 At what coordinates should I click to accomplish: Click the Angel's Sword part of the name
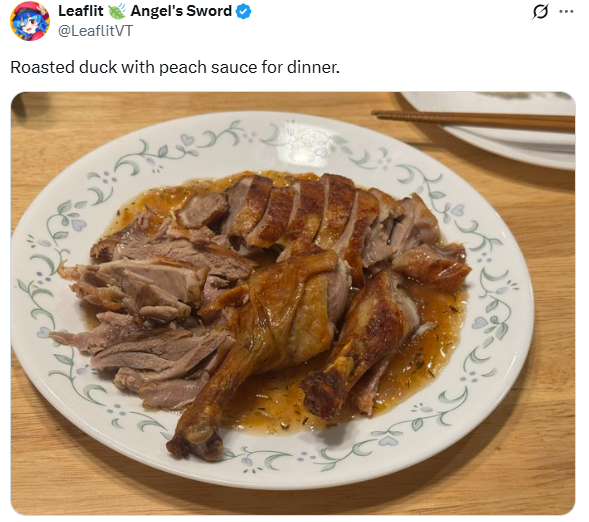(x=181, y=11)
